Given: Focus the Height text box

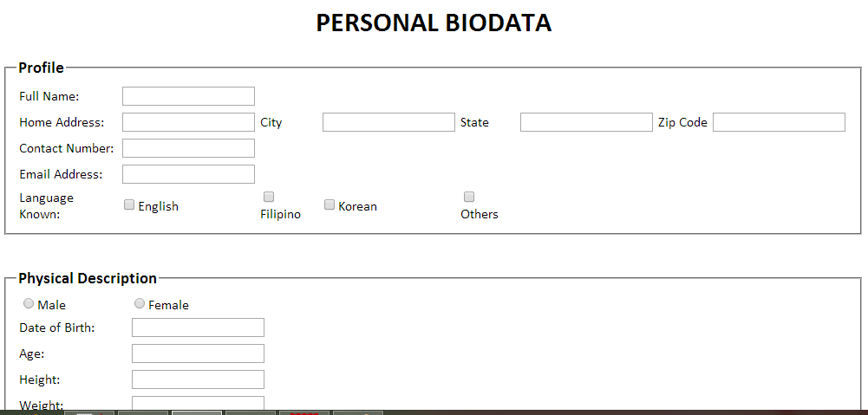Looking at the screenshot, I should tap(198, 379).
